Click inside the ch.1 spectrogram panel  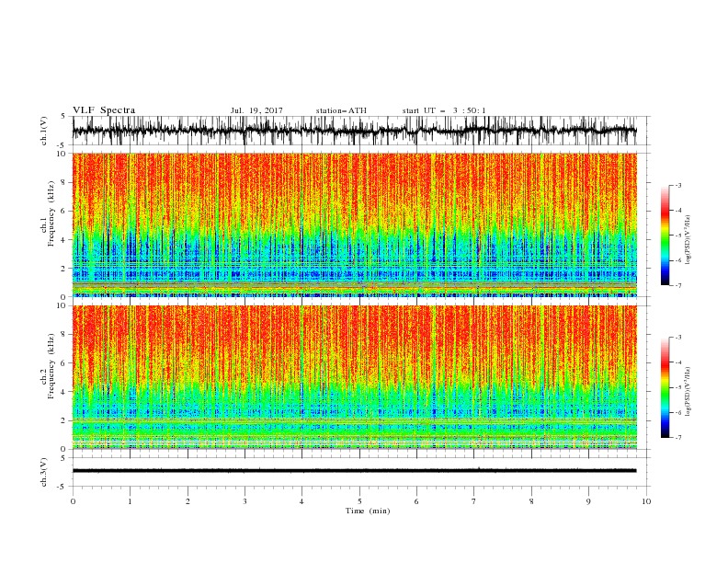pos(354,224)
